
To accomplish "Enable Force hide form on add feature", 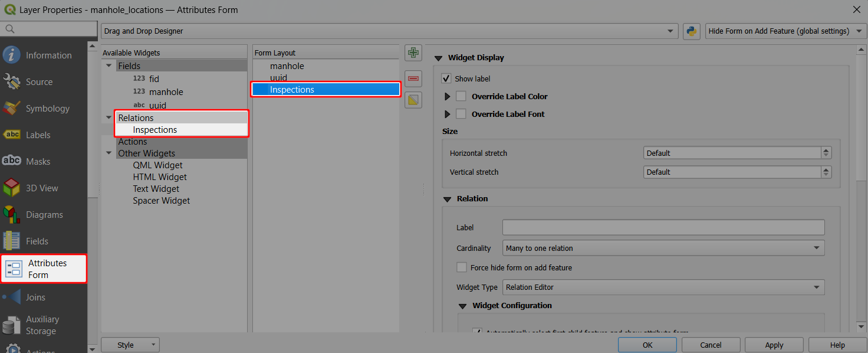I will tap(461, 267).
